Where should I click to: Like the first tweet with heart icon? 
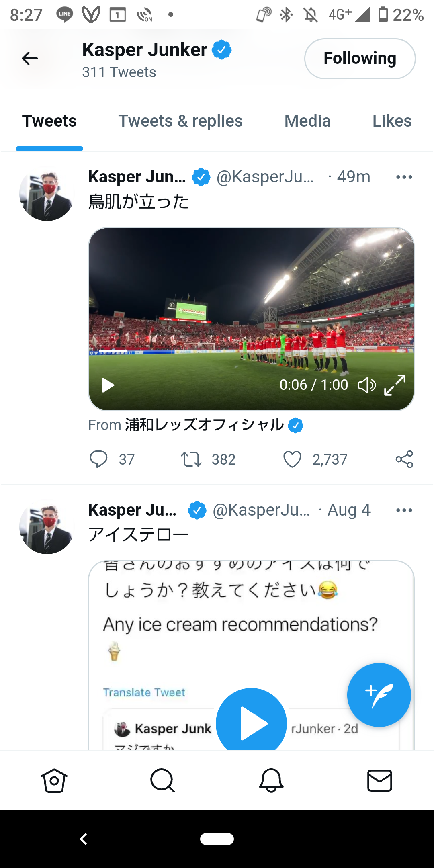[292, 459]
